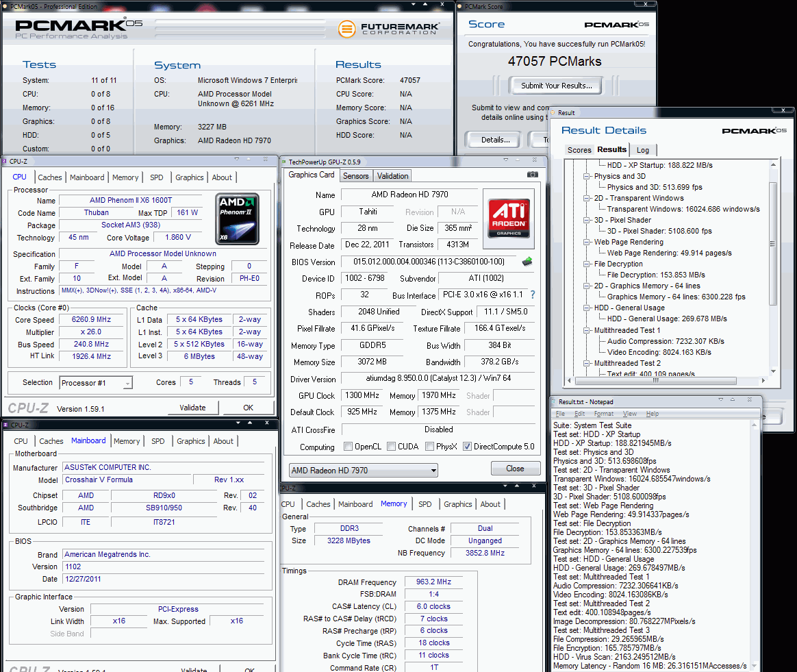Click the AMD Phenom II X6 logo in CPU-Z
Image resolution: width=797 pixels, height=672 pixels.
coord(237,219)
